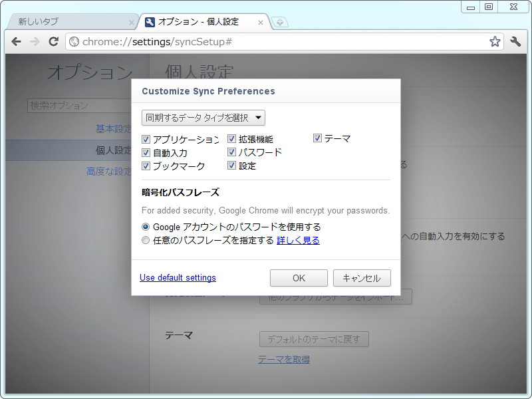Click the Use default settings link
Screen dimensions: 532x399
178,277
